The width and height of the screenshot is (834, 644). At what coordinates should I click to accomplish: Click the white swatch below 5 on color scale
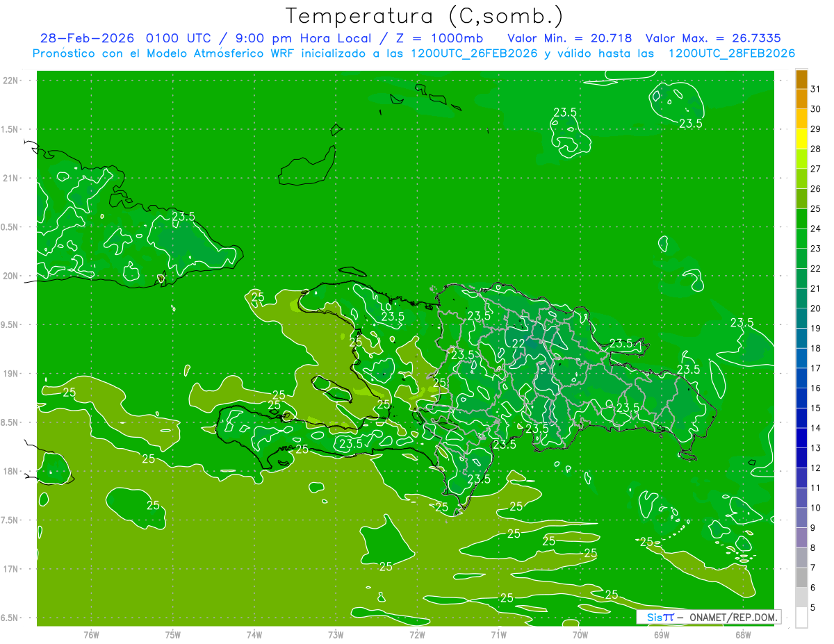click(801, 618)
